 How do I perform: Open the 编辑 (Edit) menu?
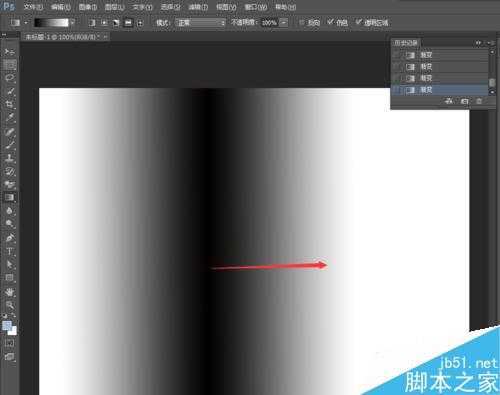coord(61,7)
